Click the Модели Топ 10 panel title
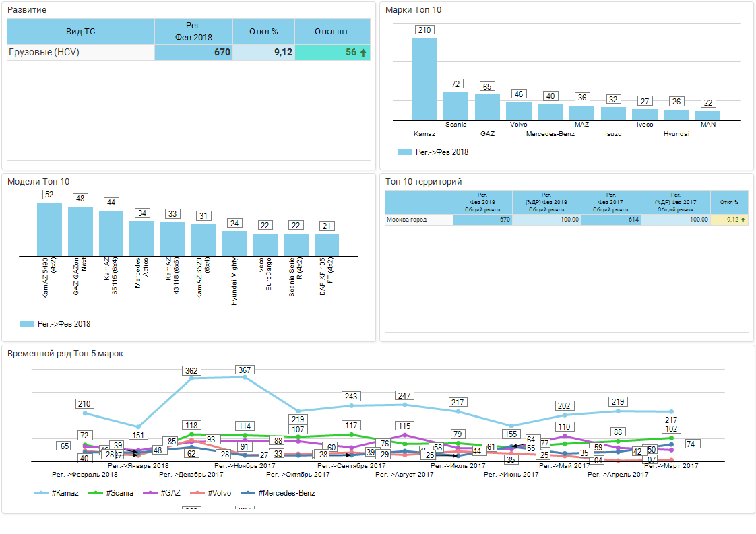The image size is (756, 534). [38, 182]
